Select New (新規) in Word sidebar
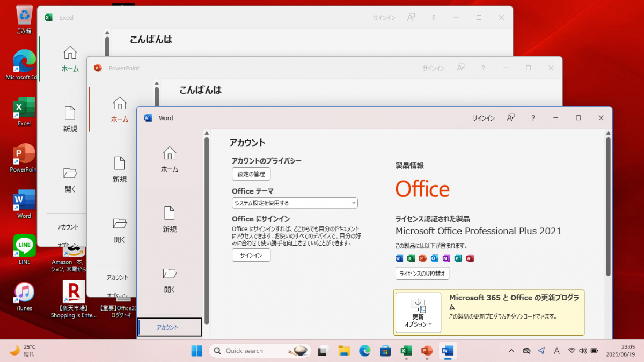The height and width of the screenshot is (362, 644). [x=170, y=219]
